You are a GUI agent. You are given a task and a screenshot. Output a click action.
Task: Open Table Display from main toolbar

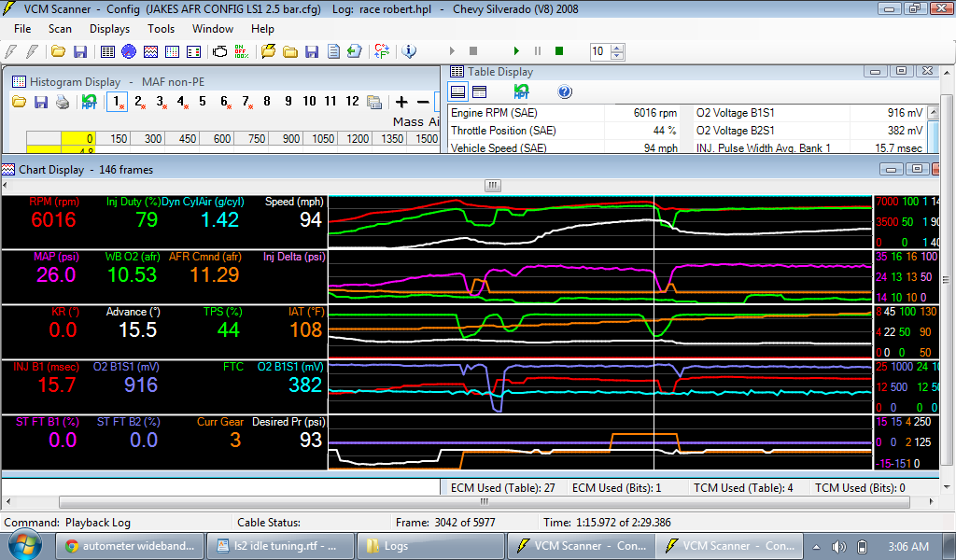coord(107,51)
